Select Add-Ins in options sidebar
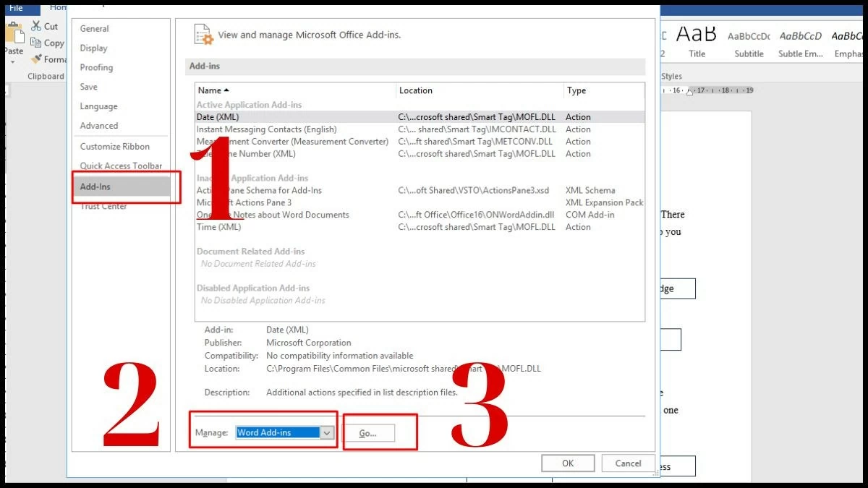Screen dimensions: 868x488 95,187
